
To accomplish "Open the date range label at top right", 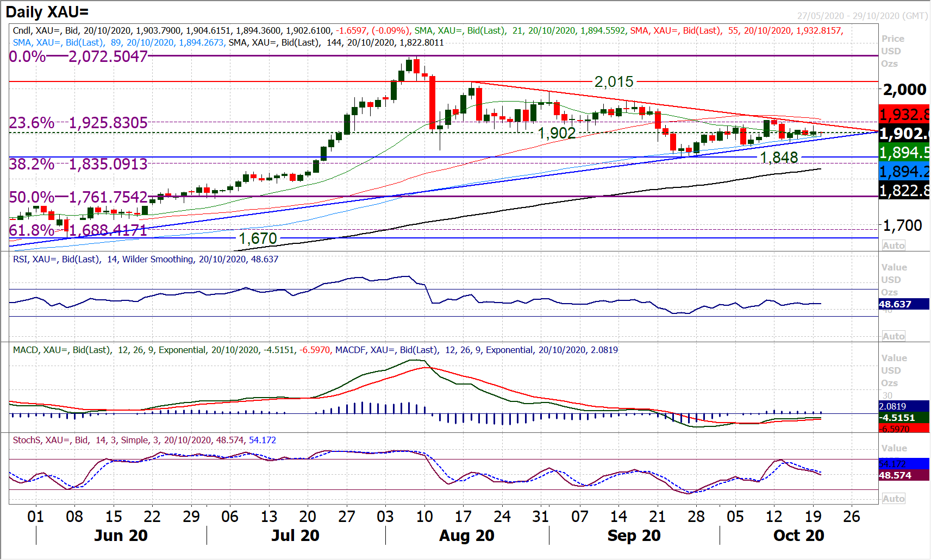I will click(x=862, y=16).
